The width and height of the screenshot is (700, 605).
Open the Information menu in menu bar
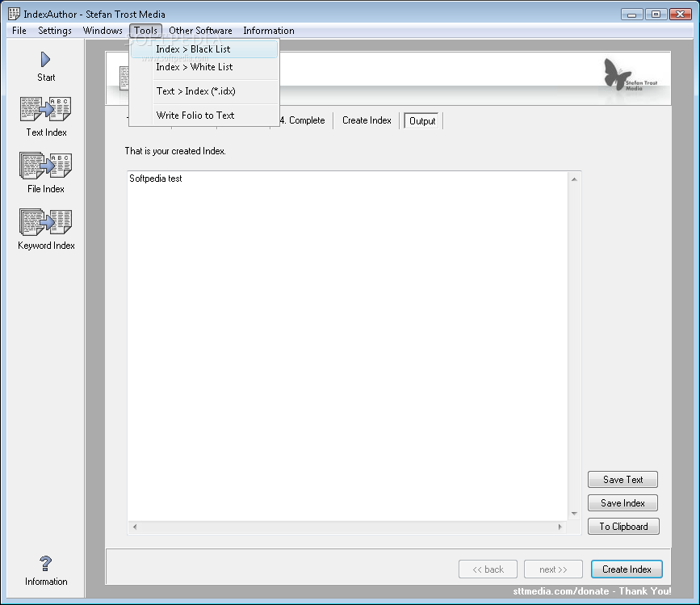click(269, 31)
